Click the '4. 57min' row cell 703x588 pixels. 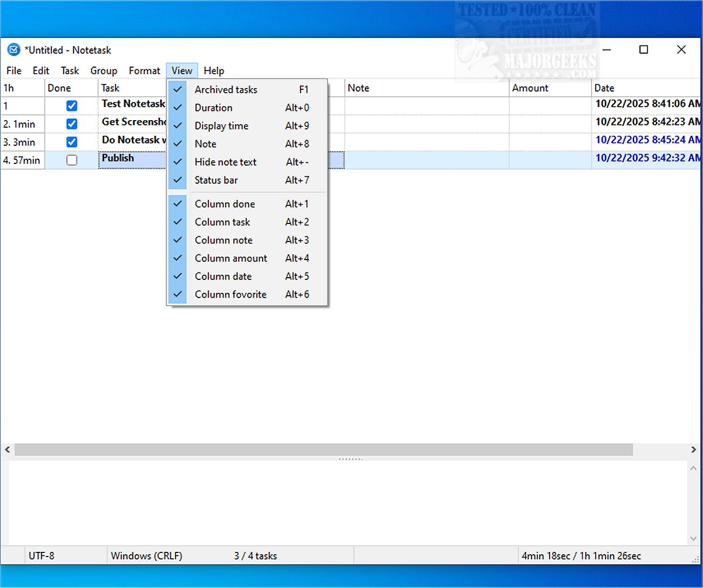[23, 160]
